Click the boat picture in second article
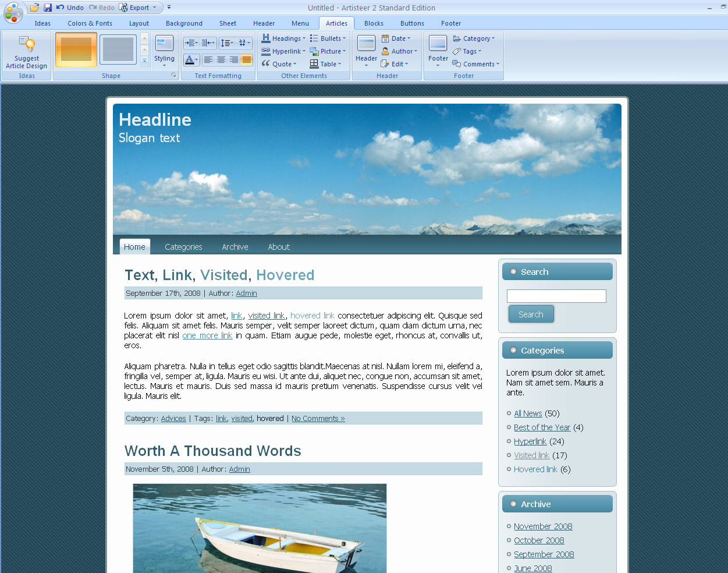Viewport: 728px width, 573px height. pos(260,528)
